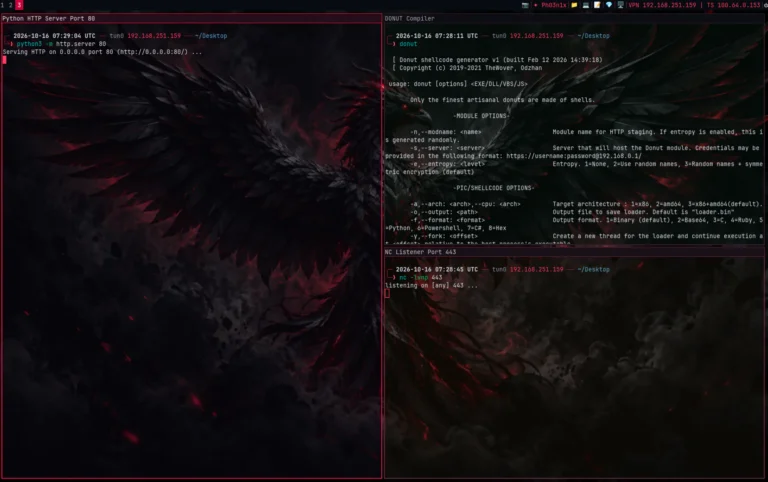Image resolution: width=768 pixels, height=482 pixels.
Task: Click the python3 -m http.server 80 command
Action: click(x=61, y=44)
